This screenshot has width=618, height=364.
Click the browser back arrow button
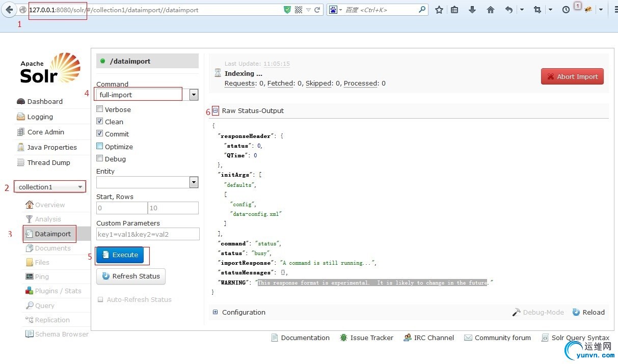[x=9, y=10]
